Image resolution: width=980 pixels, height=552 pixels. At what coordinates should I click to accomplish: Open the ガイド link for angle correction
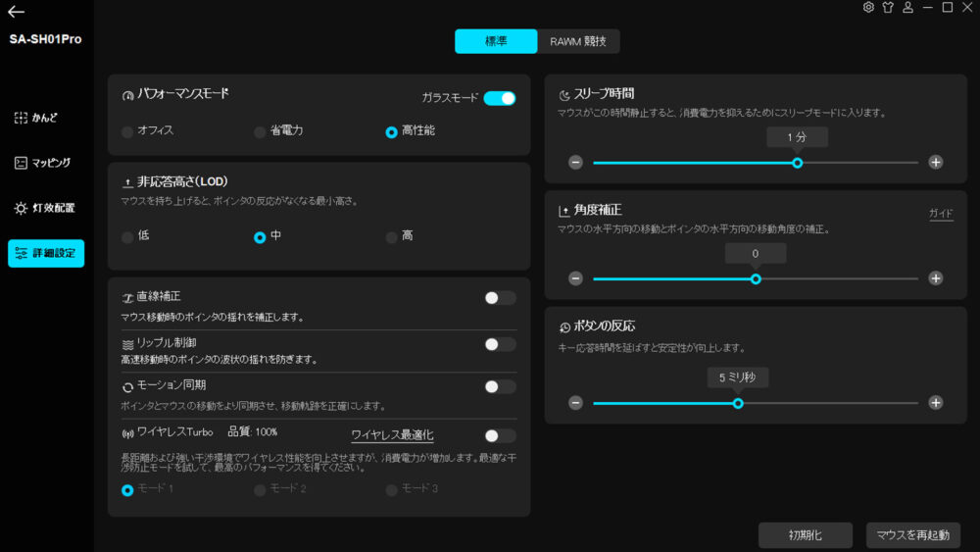pos(941,214)
